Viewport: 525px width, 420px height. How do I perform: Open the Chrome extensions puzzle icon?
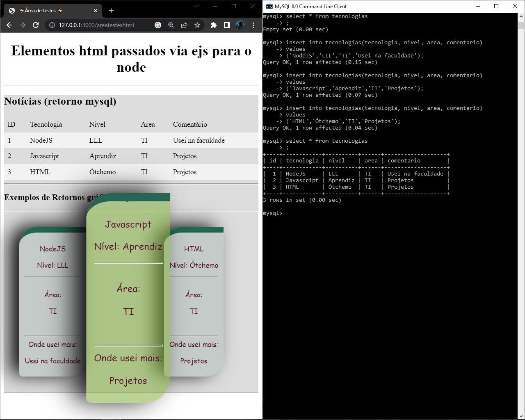pos(214,25)
